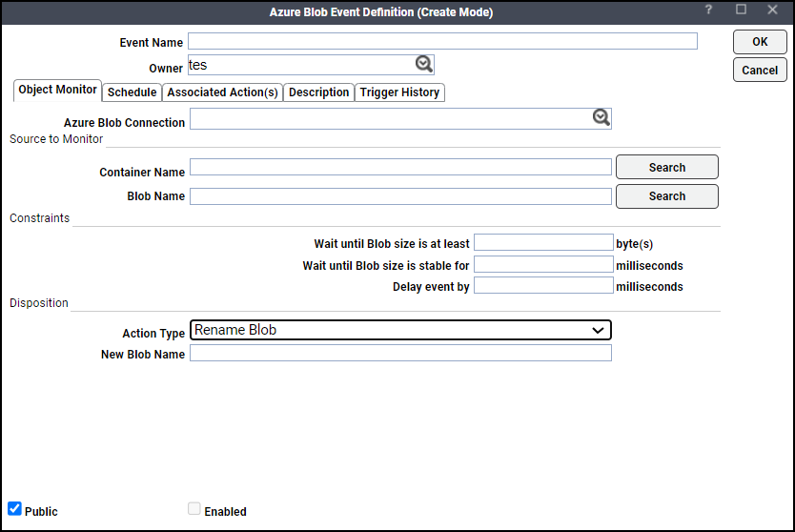795x532 pixels.
Task: Close the Azure Blob Event Definition dialog
Action: pyautogui.click(x=772, y=10)
